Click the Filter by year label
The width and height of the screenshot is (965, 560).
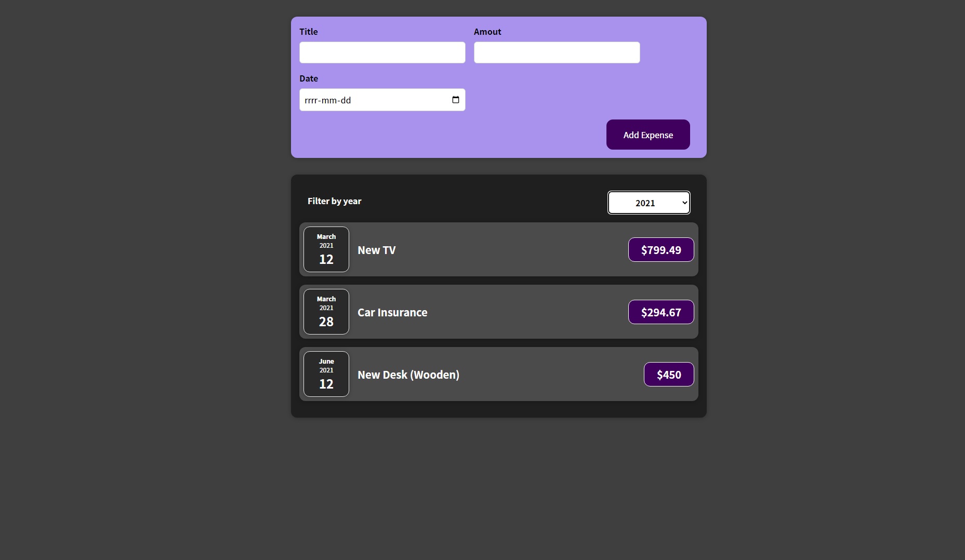[x=334, y=201]
